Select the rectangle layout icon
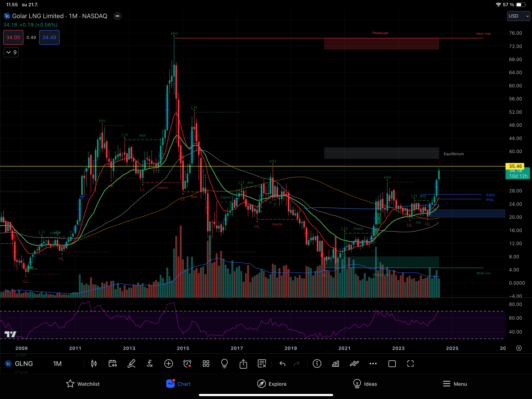 click(x=392, y=364)
